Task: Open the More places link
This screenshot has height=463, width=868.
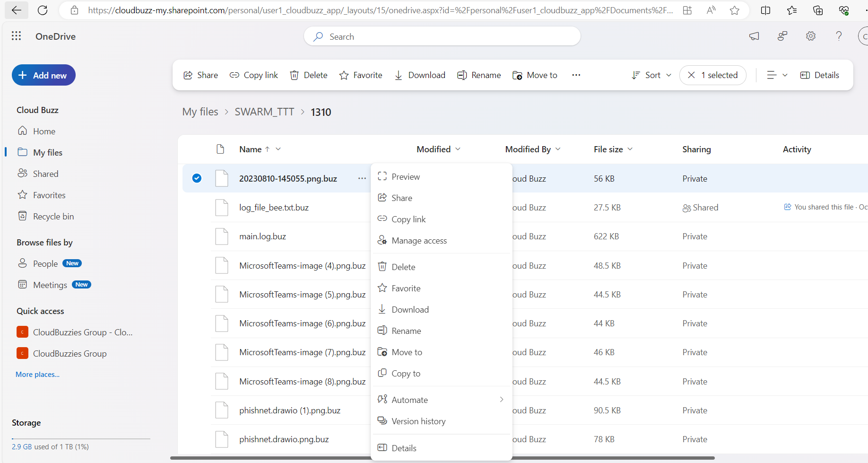Action: 37,374
